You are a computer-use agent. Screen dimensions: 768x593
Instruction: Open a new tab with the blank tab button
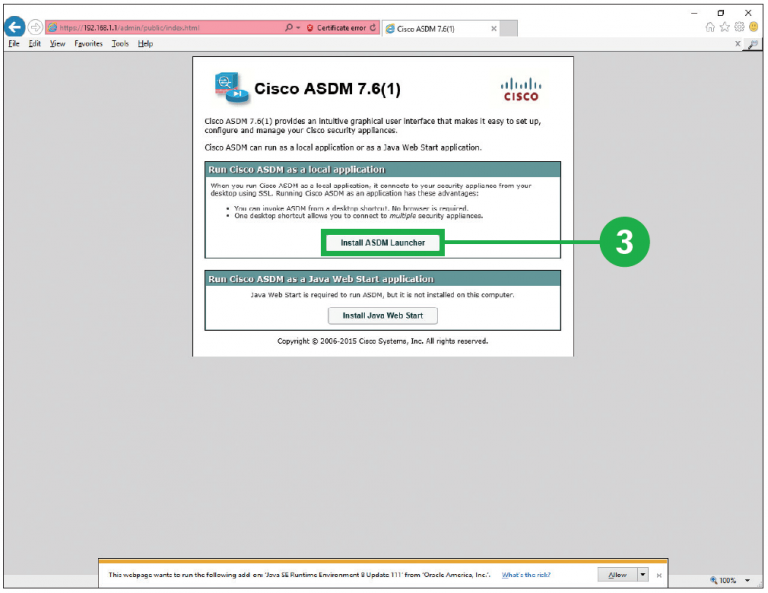(x=508, y=29)
